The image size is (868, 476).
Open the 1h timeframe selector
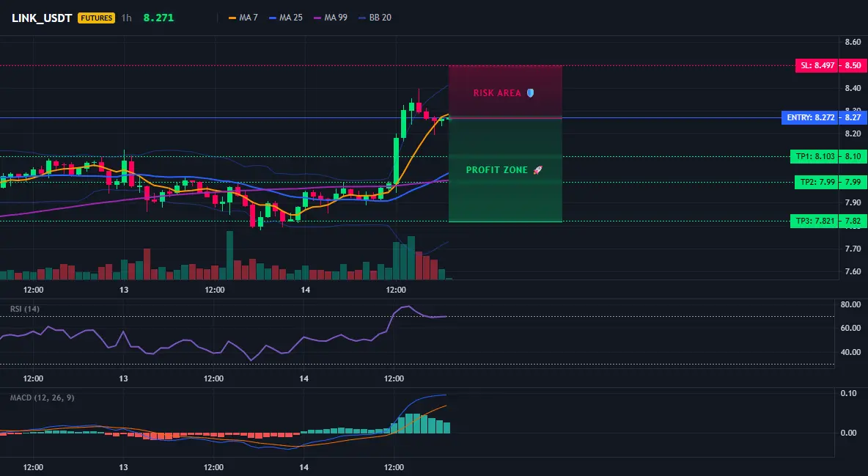127,18
